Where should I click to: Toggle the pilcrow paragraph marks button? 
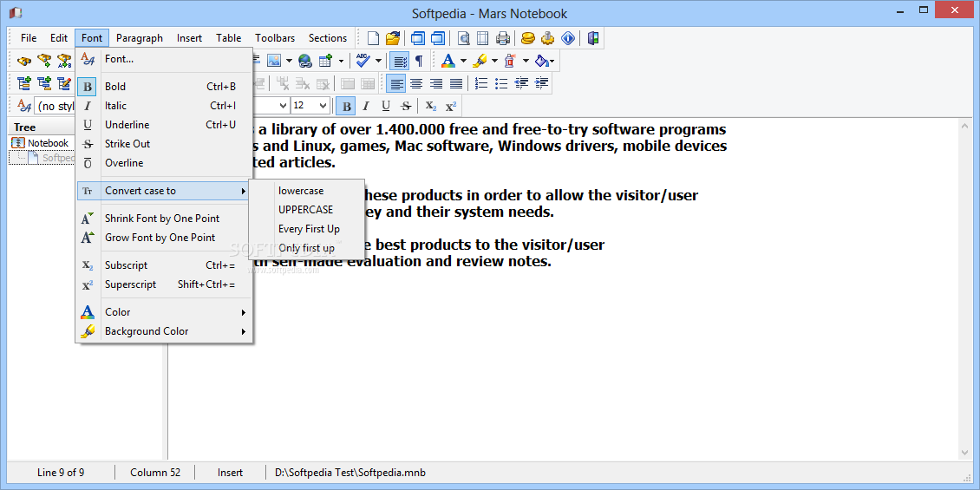(419, 61)
